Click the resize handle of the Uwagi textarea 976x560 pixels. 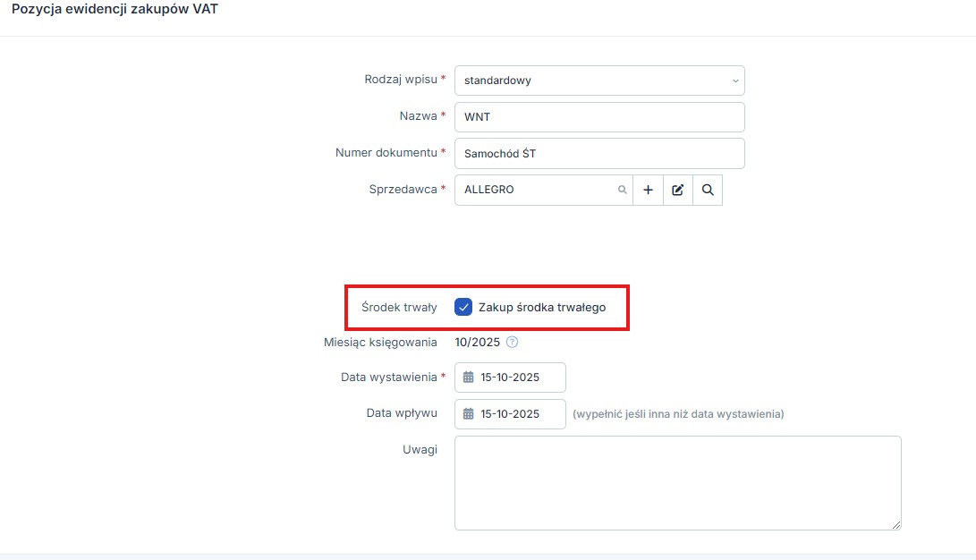point(895,525)
